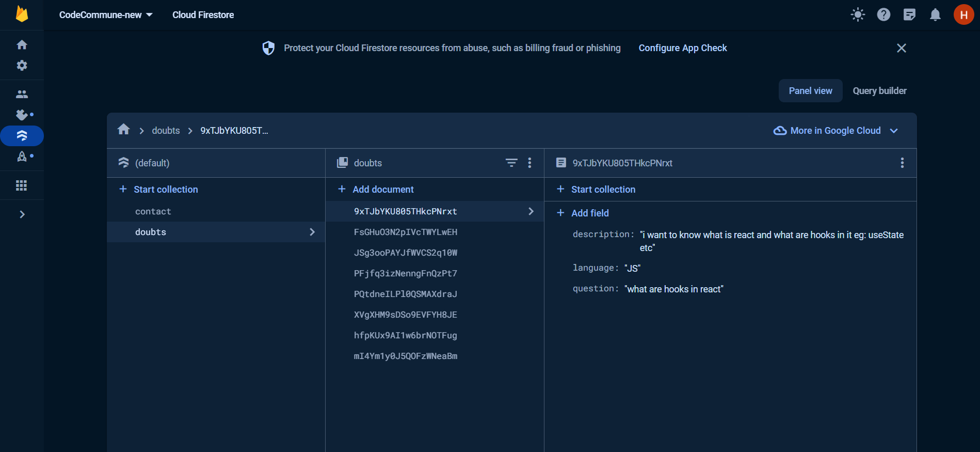The height and width of the screenshot is (452, 980).
Task: Go to Firestore root home breadcrumb
Action: click(x=124, y=130)
